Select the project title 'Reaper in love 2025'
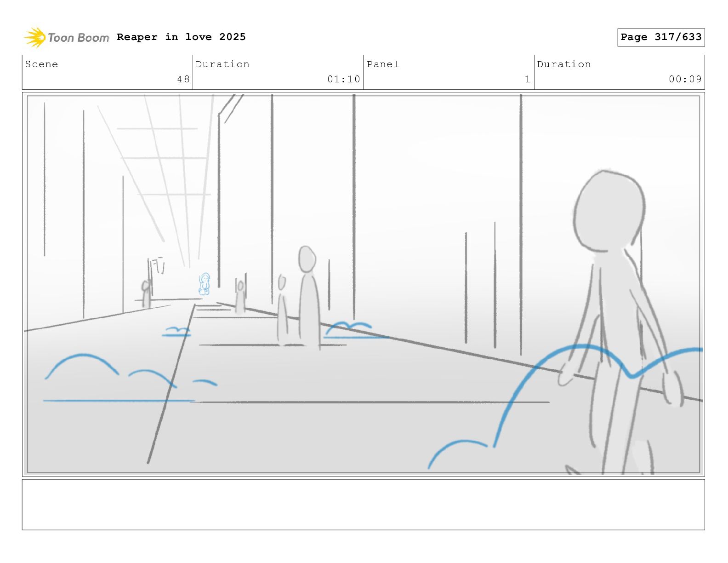The height and width of the screenshot is (563, 728). point(181,37)
